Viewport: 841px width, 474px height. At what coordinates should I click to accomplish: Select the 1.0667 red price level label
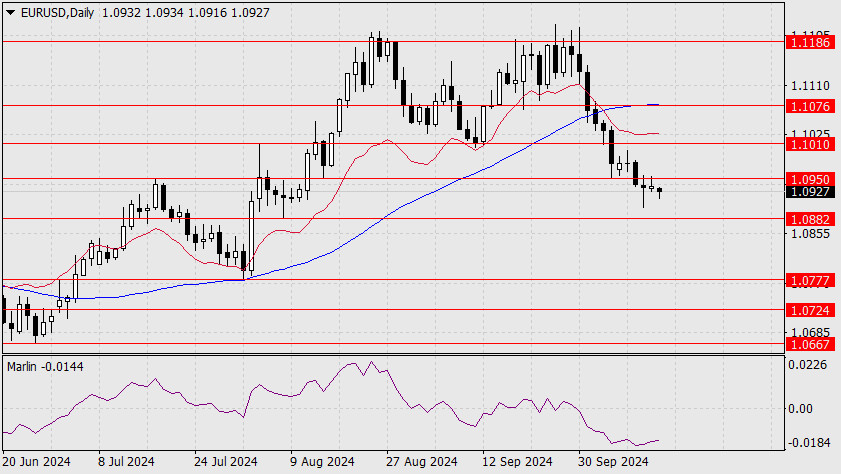click(x=810, y=344)
